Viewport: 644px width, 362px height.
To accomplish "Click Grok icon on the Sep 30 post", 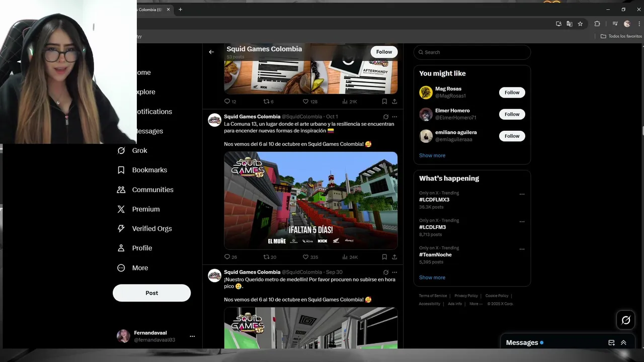I will (386, 272).
